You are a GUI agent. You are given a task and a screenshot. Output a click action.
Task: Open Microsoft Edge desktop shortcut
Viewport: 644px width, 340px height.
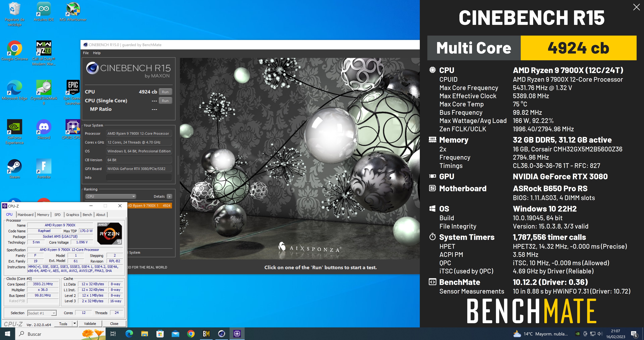point(14,90)
